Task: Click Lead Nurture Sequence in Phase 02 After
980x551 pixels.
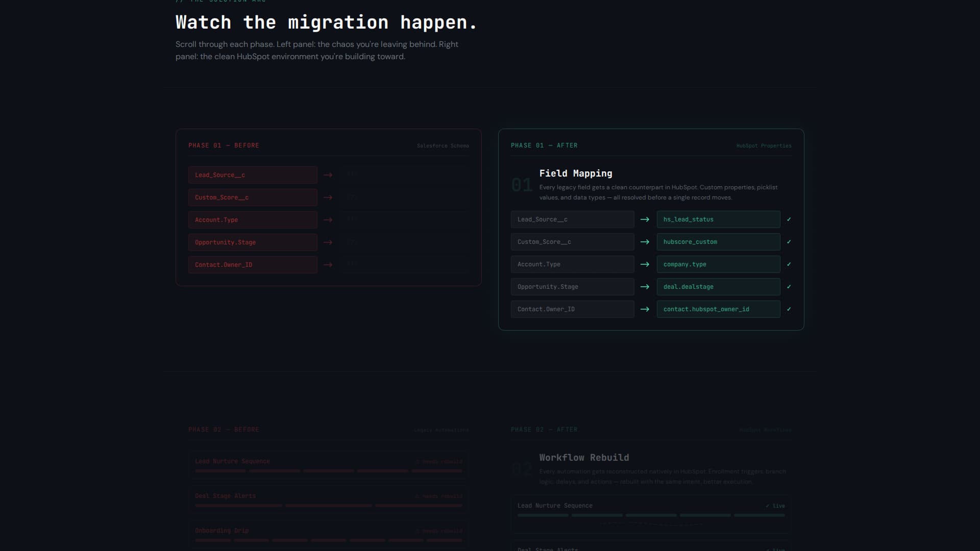Action: point(555,506)
